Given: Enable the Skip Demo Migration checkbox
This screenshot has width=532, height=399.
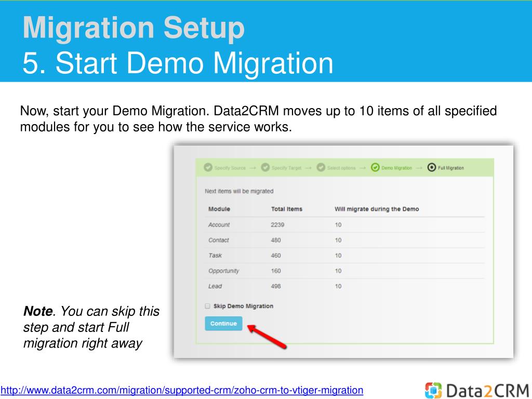Looking at the screenshot, I should click(x=208, y=306).
